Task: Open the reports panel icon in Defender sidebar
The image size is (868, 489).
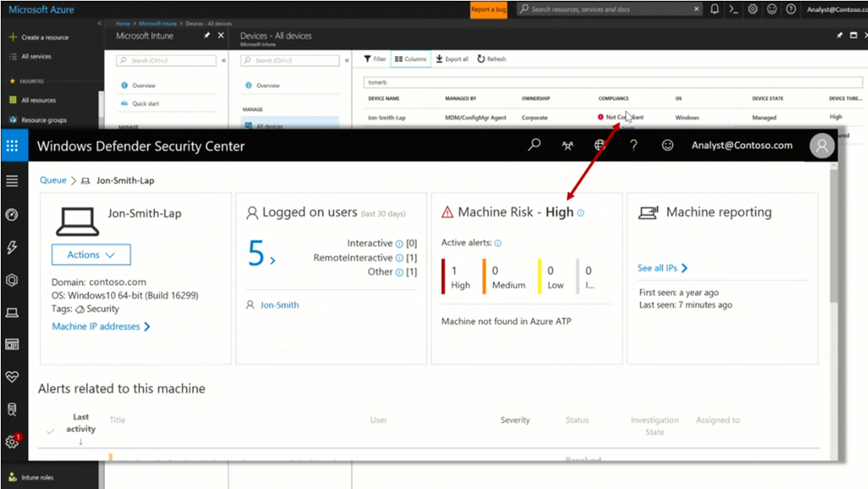Action: 12,344
